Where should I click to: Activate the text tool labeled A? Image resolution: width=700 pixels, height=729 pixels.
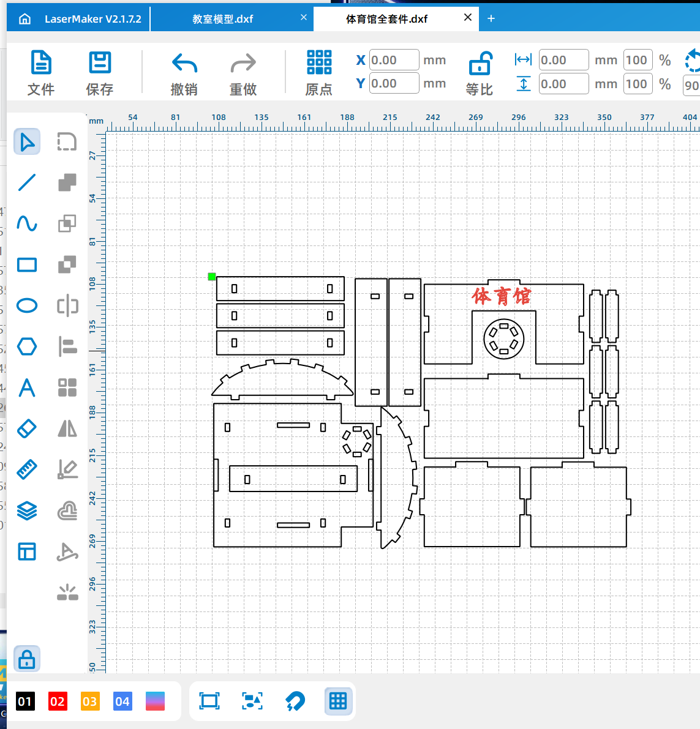point(27,387)
